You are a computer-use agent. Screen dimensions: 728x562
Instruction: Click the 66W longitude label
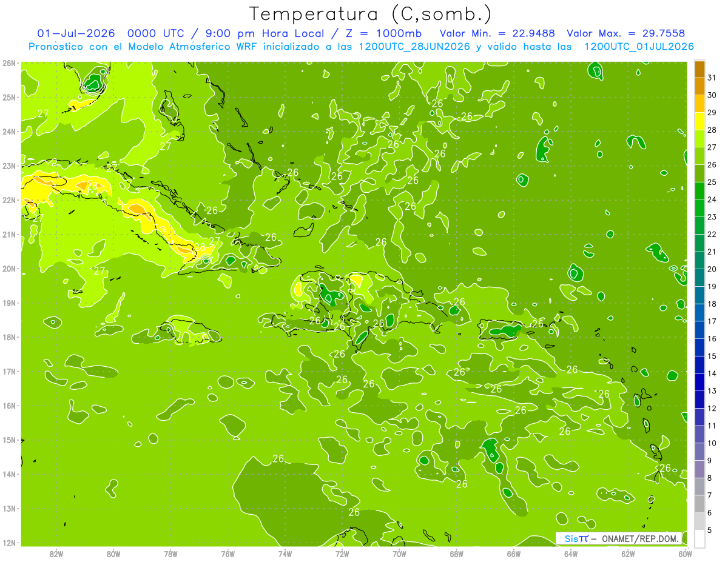(514, 554)
